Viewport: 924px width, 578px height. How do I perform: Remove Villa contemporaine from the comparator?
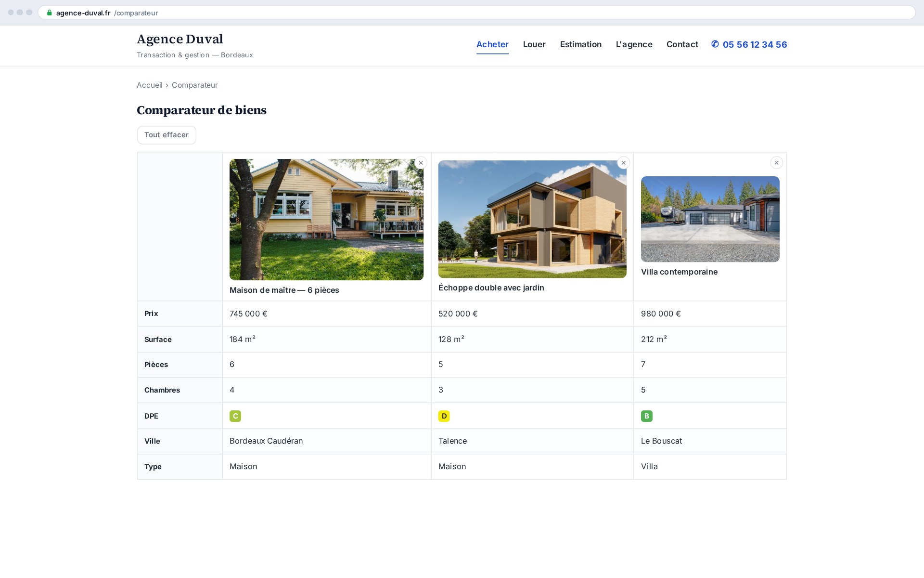pyautogui.click(x=776, y=163)
